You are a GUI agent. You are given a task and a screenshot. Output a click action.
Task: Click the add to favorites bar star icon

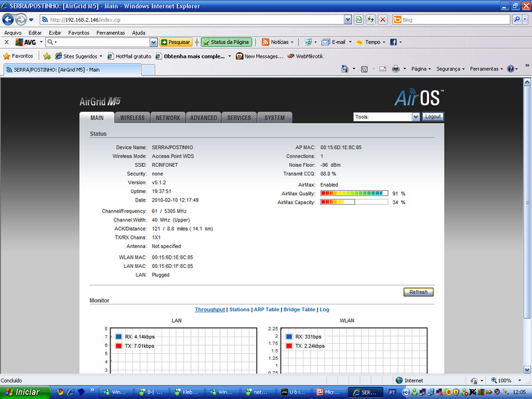tap(47, 56)
